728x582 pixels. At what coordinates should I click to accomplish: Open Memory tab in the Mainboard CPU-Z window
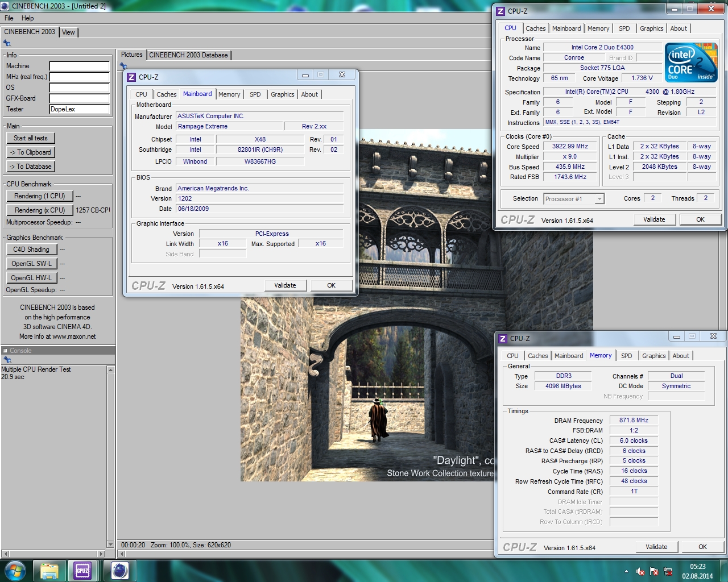pos(229,94)
